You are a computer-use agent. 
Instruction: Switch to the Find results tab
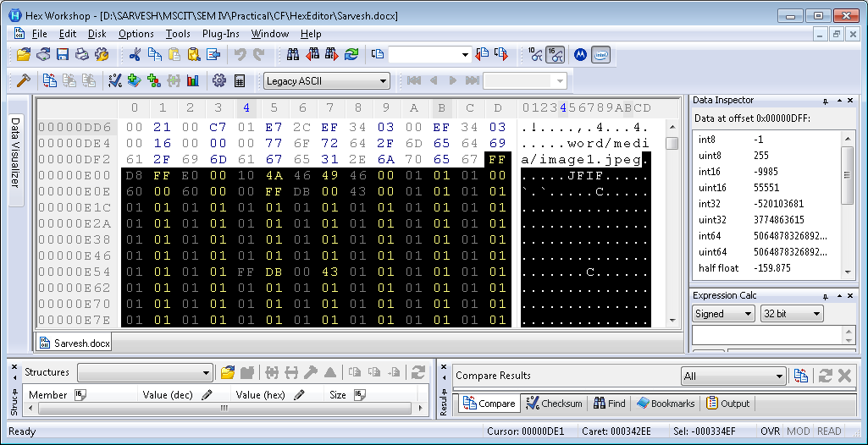[609, 404]
